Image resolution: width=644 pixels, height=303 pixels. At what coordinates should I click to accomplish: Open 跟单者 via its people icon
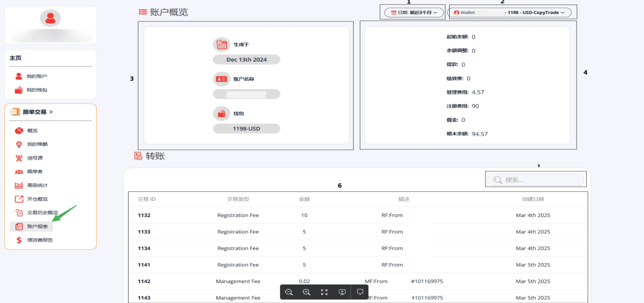pos(19,172)
